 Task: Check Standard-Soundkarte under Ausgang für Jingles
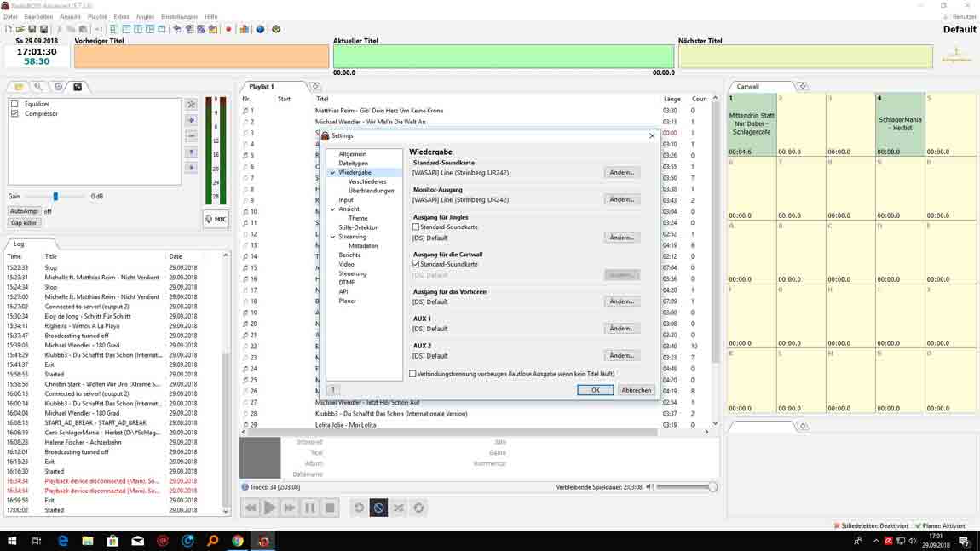coord(416,227)
